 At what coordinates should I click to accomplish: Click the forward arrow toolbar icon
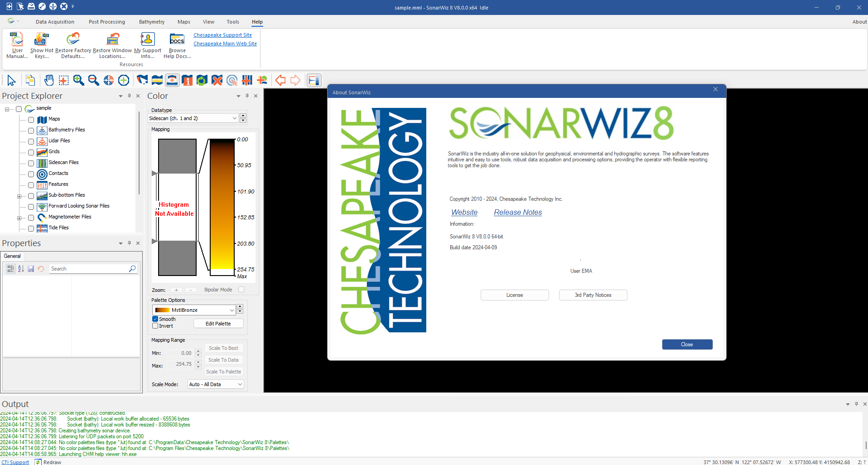click(295, 80)
